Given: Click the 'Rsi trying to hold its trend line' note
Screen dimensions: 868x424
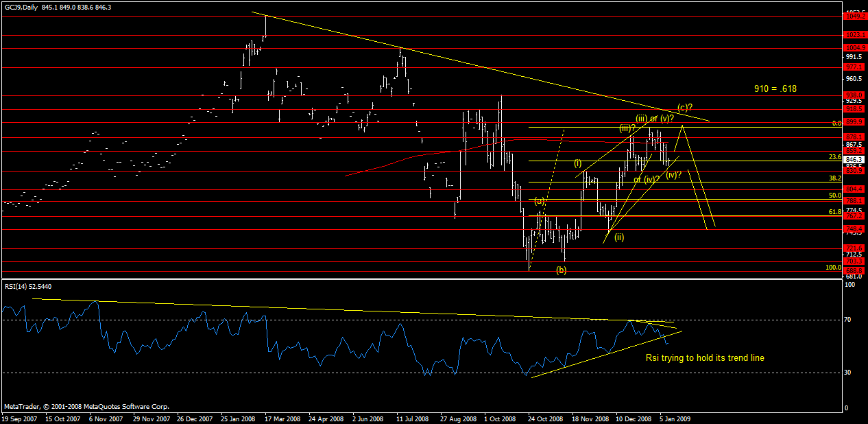Looking at the screenshot, I should pos(705,357).
